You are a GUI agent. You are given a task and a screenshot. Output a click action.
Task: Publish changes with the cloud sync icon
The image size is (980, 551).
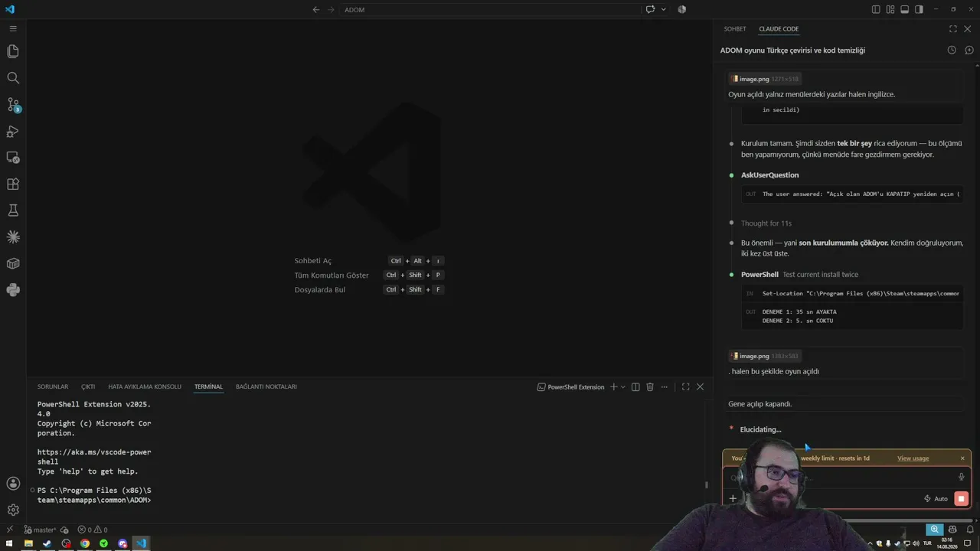pyautogui.click(x=64, y=530)
